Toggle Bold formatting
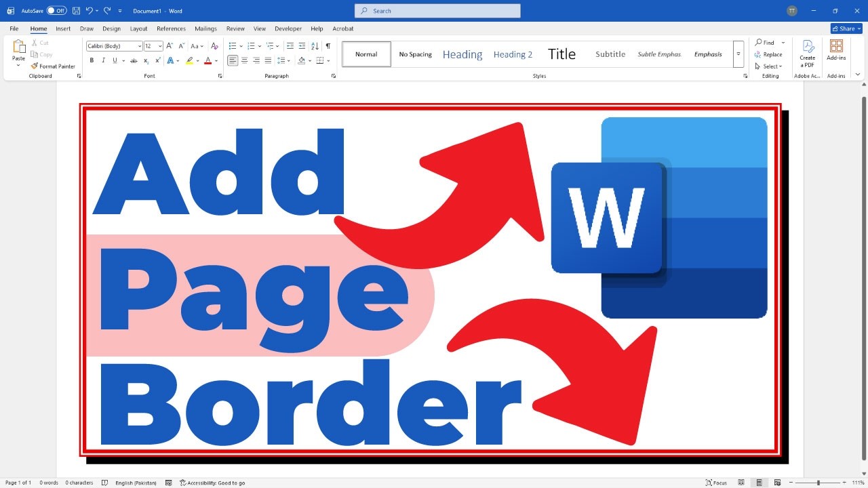The width and height of the screenshot is (868, 488). [x=92, y=60]
